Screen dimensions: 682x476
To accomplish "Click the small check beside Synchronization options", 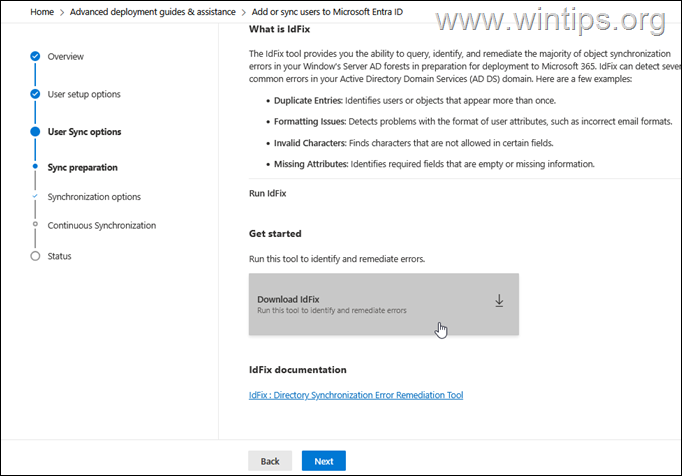I will (35, 196).
